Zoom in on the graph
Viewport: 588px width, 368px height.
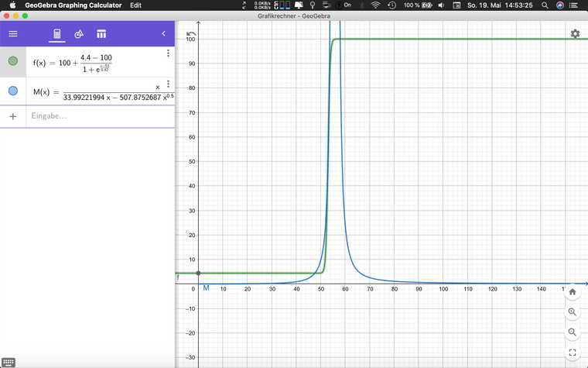[573, 312]
